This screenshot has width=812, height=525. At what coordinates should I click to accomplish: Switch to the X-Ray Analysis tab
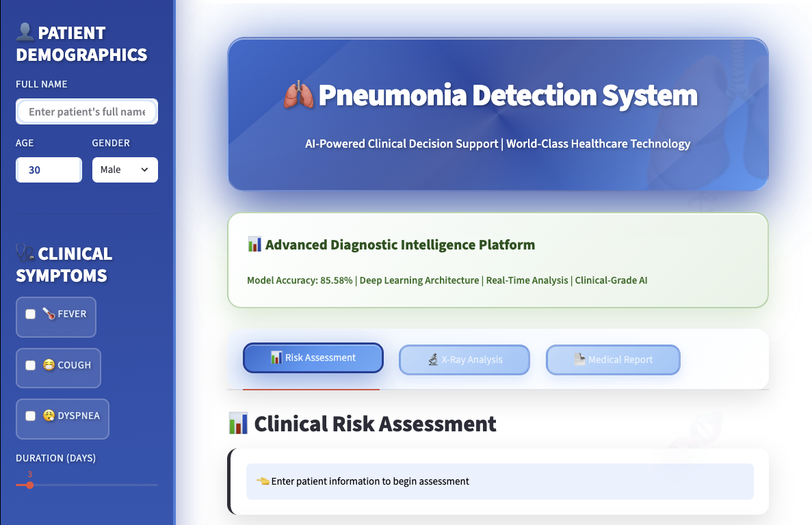coord(464,360)
